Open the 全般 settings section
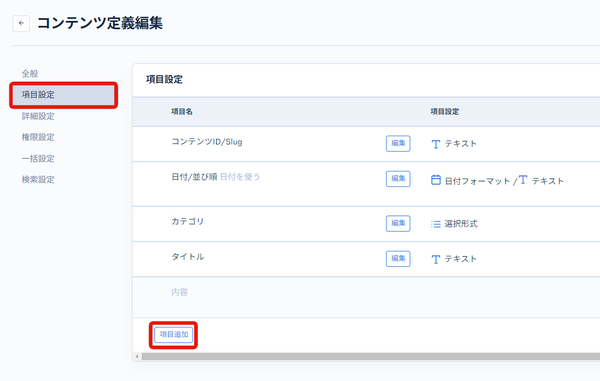Screen dimensions: 600x381 tap(30, 73)
